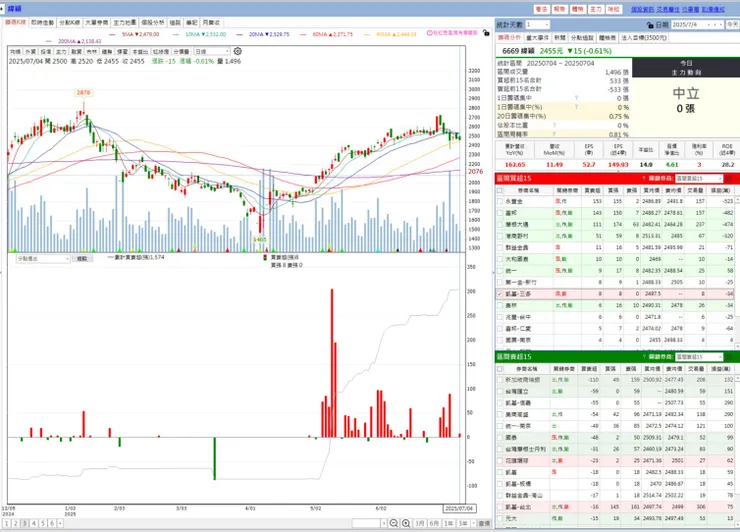Uncheck the 凱基-三多 row checkbox
The image size is (740, 532).
point(500,294)
